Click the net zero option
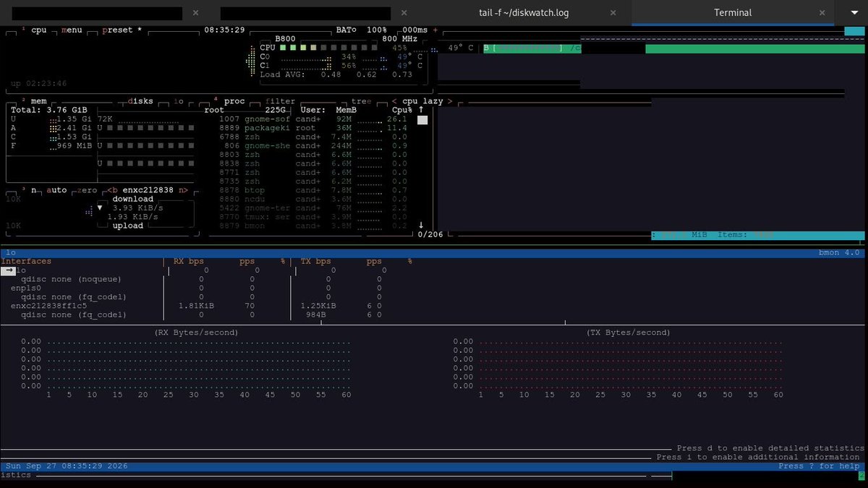 coord(87,190)
